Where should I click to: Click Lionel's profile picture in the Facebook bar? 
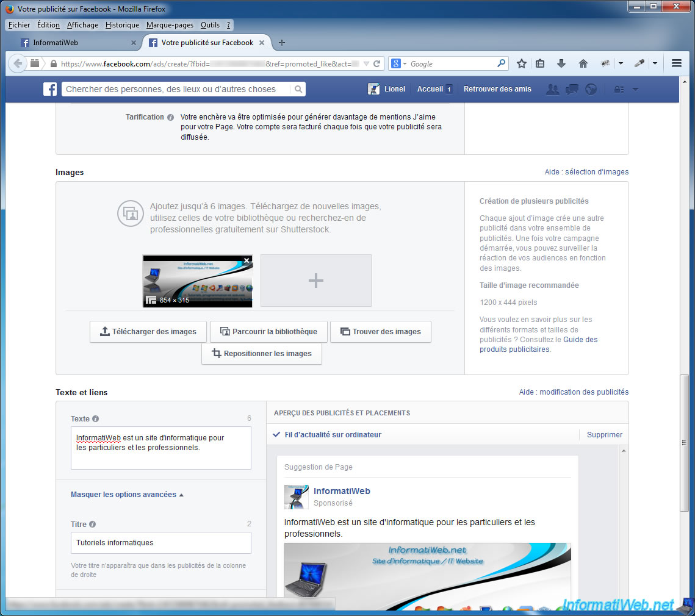point(373,89)
